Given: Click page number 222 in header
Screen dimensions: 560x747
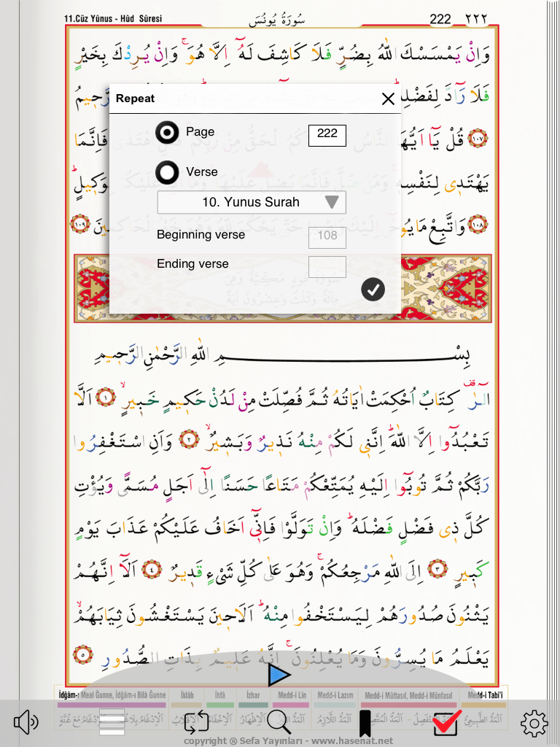Looking at the screenshot, I should tap(440, 19).
